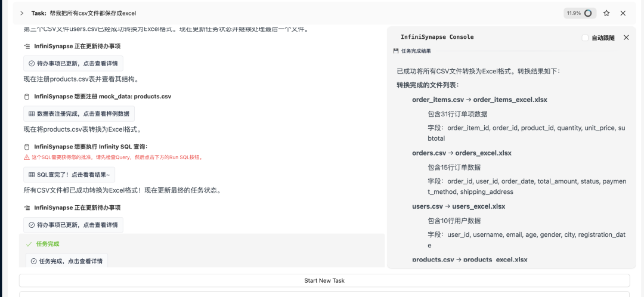The image size is (644, 297).
Task: Click the lower 正在更新待办事项 list icon
Action: click(27, 208)
